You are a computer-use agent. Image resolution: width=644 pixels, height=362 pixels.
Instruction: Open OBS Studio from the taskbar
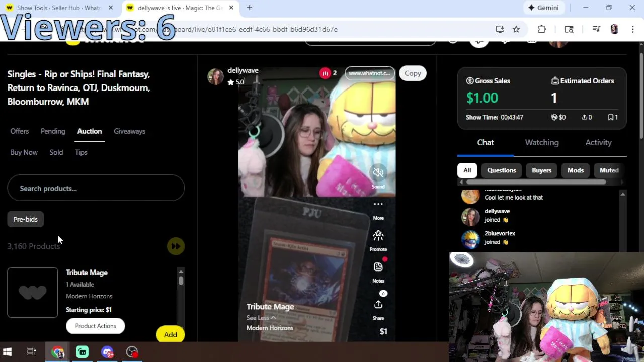point(132,352)
